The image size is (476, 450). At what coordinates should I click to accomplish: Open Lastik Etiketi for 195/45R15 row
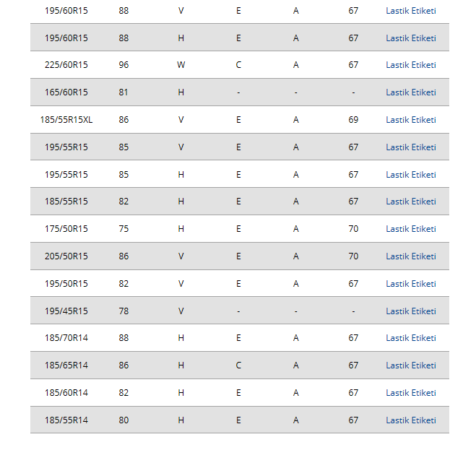coord(410,311)
